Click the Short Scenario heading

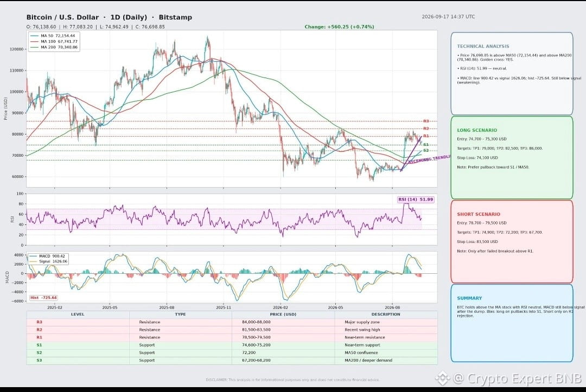479,214
